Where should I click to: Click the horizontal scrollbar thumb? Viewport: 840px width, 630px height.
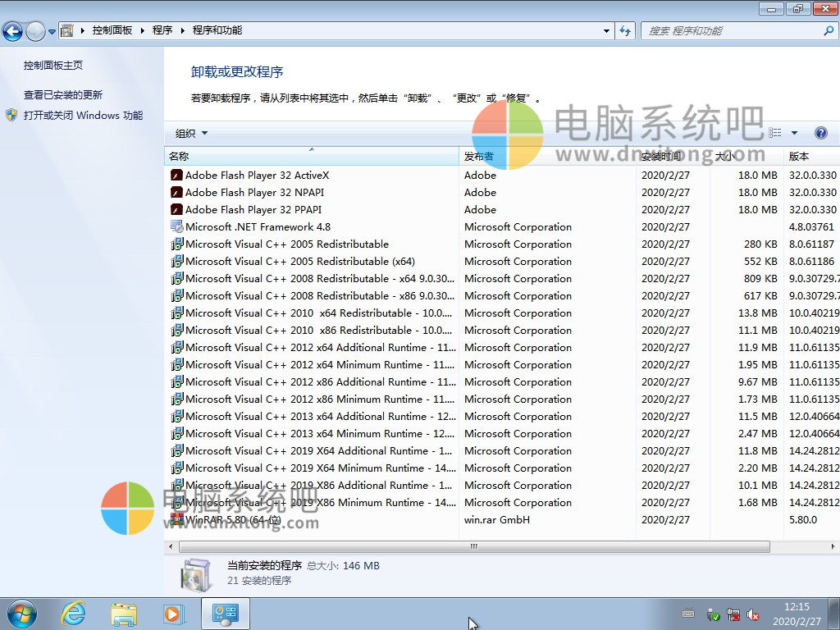point(474,546)
